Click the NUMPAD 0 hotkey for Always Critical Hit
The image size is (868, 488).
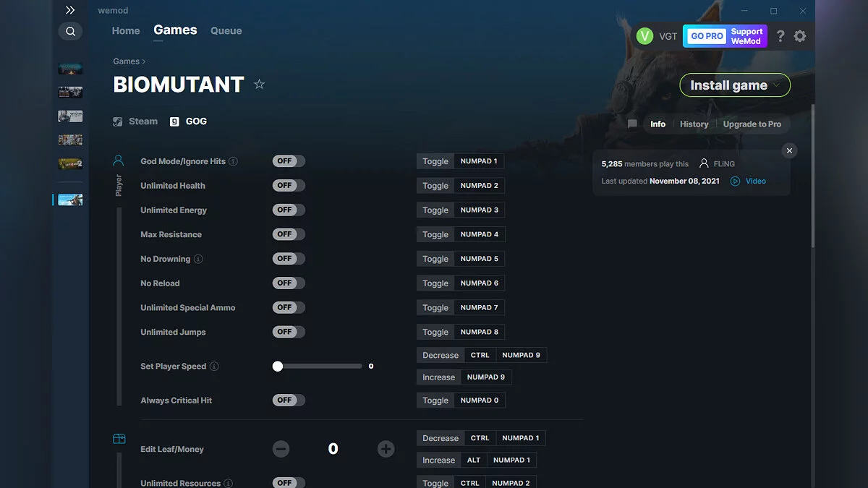480,400
